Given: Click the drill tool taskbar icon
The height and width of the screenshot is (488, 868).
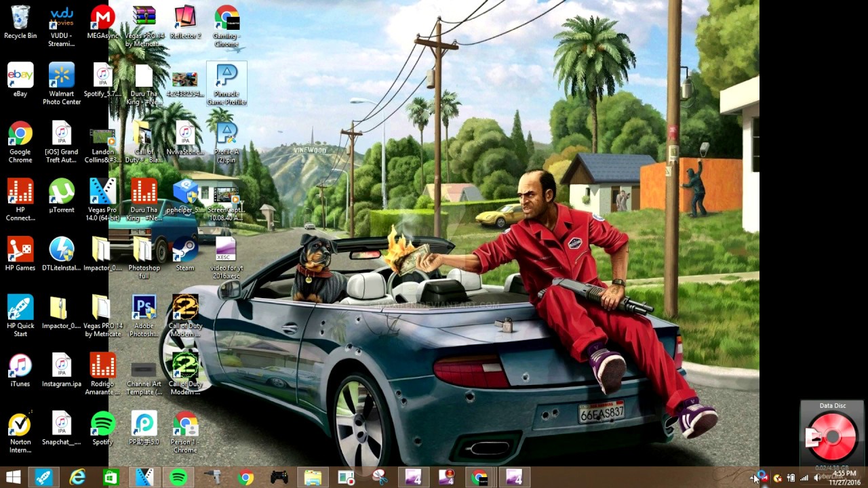Looking at the screenshot, I should 212,477.
